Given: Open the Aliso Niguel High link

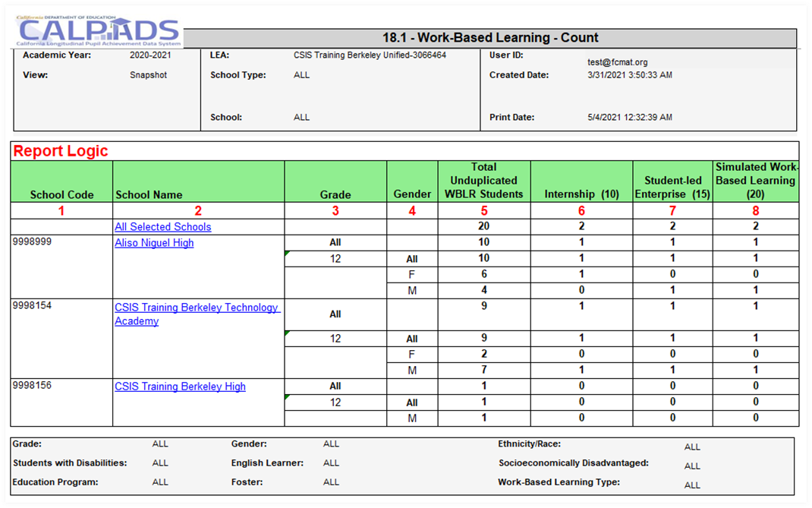Looking at the screenshot, I should 154,243.
